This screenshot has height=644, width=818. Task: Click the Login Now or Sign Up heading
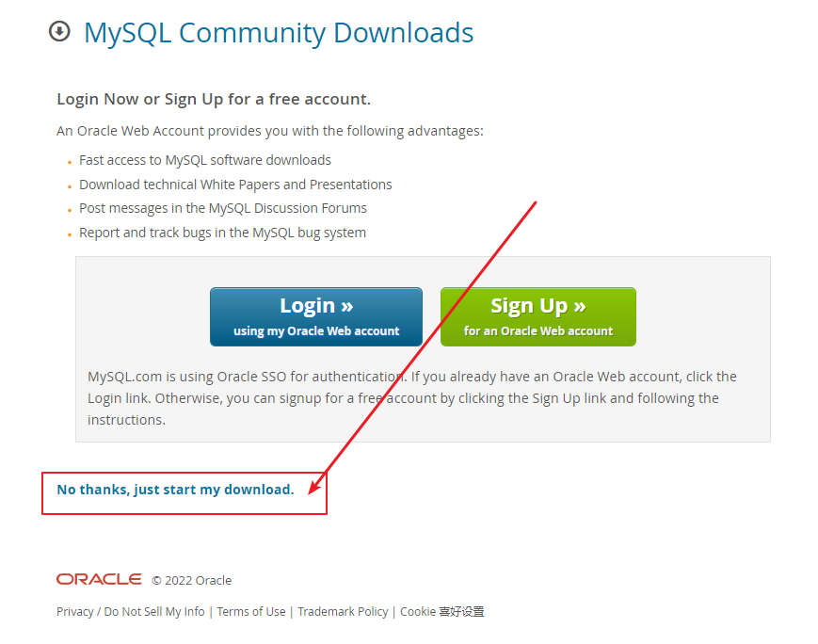click(214, 99)
